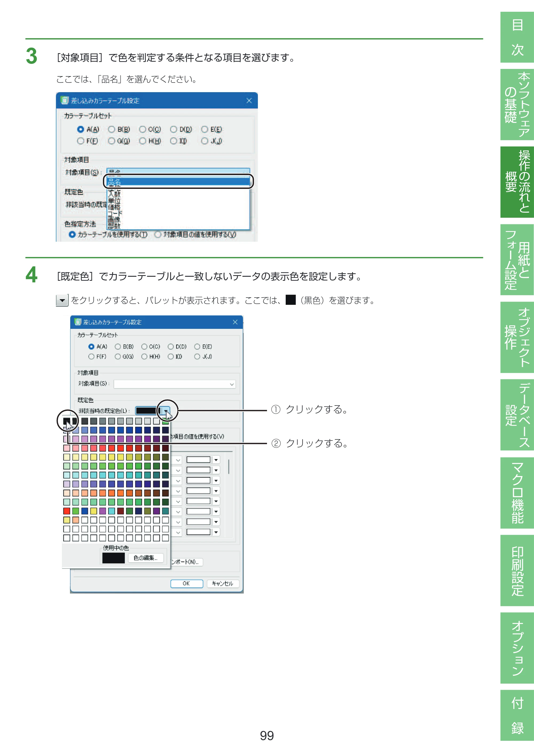Pick the black swatch in the palette
Viewport: 534px width, 756px height.
(x=67, y=421)
